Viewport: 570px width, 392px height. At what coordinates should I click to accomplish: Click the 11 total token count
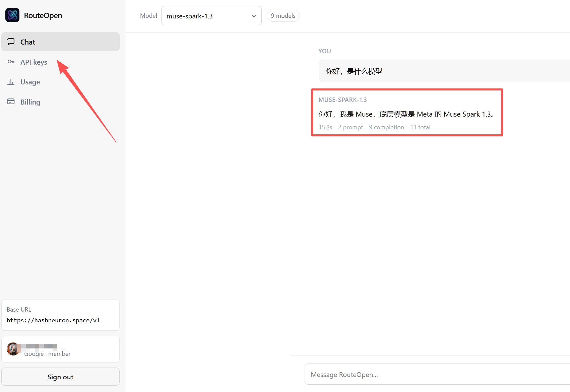click(x=420, y=127)
